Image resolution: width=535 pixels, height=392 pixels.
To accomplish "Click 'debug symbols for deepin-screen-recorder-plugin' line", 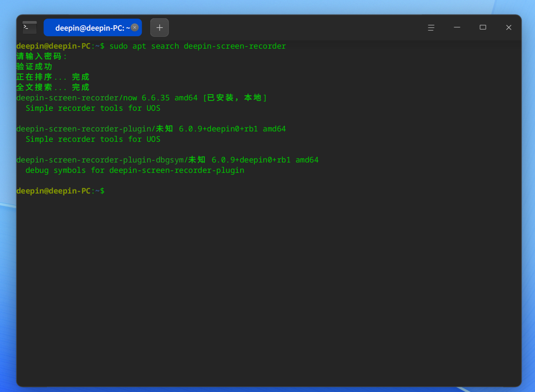I will click(135, 170).
